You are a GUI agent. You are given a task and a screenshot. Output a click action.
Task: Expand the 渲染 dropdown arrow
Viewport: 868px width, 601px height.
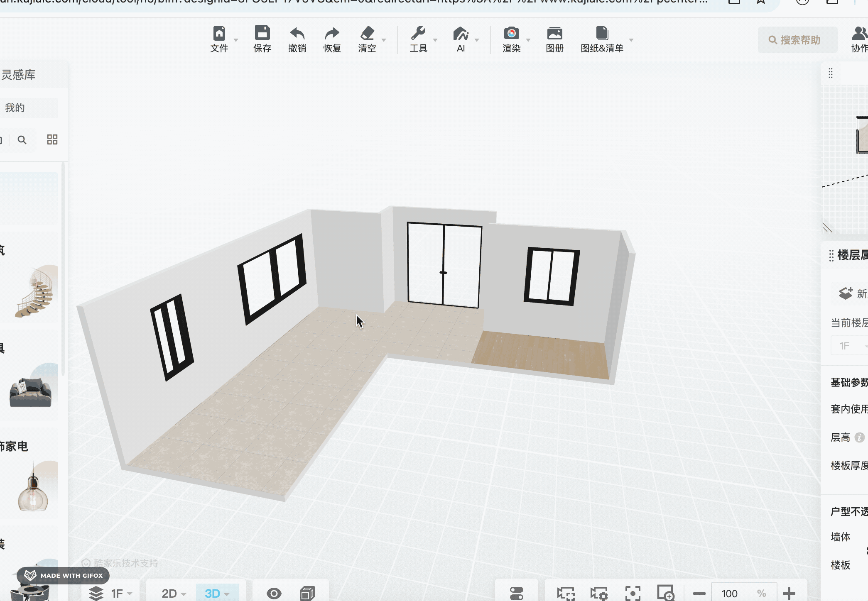pos(528,40)
